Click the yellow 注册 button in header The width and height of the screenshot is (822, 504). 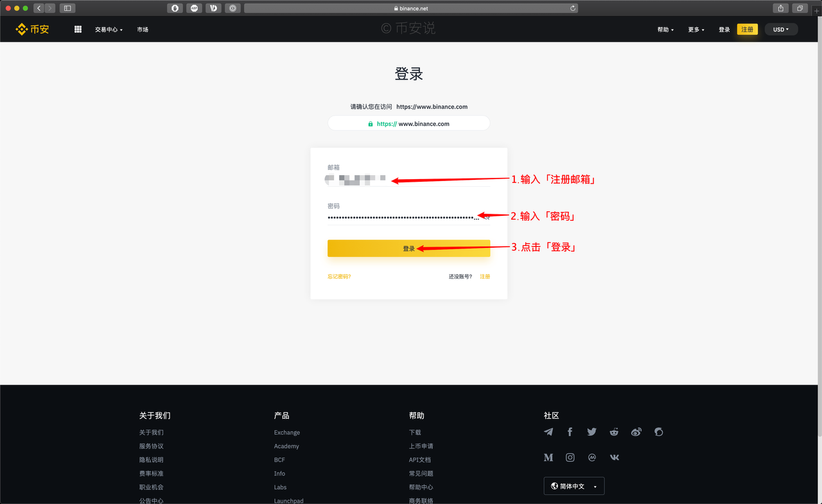pos(747,30)
